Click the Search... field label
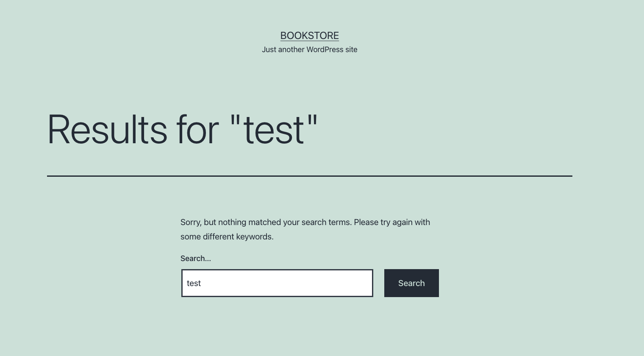Screen dimensions: 644x356 coord(195,258)
